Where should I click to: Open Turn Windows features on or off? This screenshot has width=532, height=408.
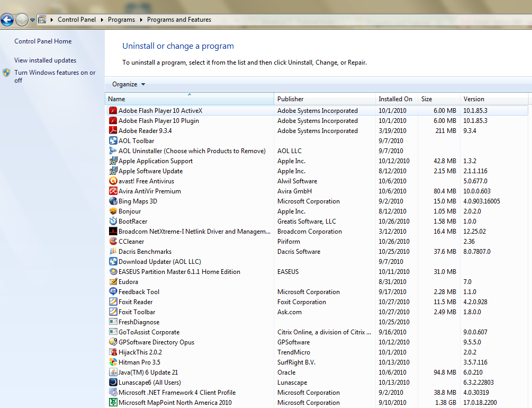55,76
